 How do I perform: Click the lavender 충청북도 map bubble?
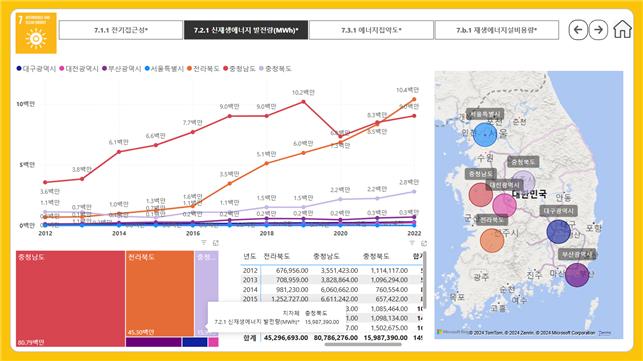coord(523,182)
